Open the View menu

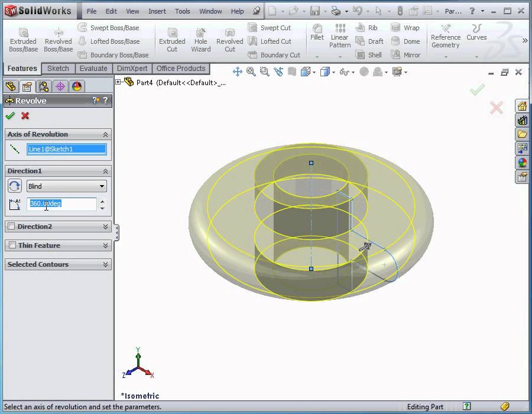(x=132, y=11)
